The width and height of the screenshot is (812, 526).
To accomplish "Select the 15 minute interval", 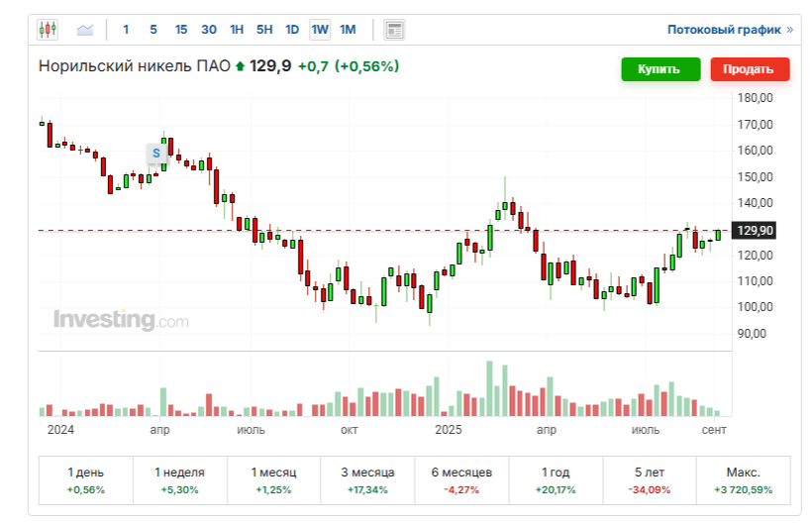I will pyautogui.click(x=181, y=30).
